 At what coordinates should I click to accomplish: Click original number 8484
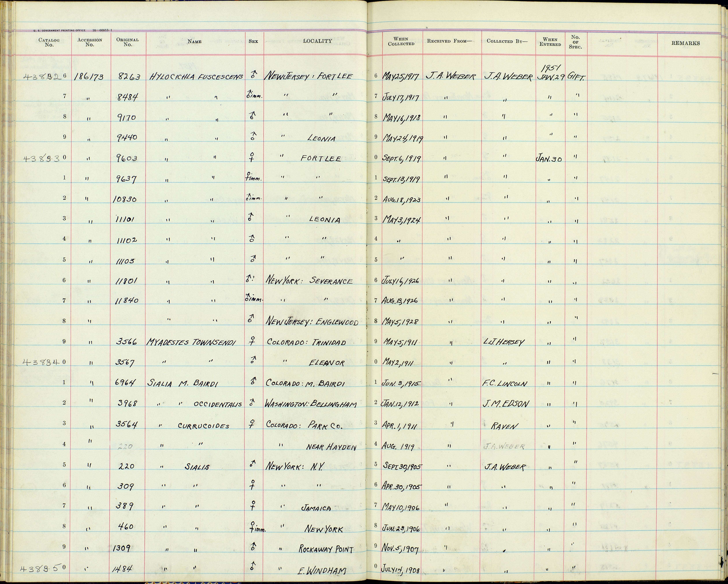[128, 97]
